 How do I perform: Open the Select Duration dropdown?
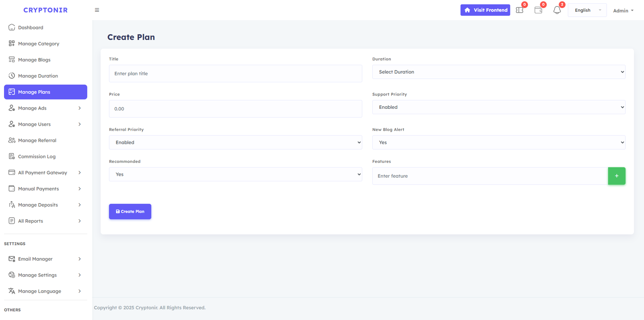498,72
